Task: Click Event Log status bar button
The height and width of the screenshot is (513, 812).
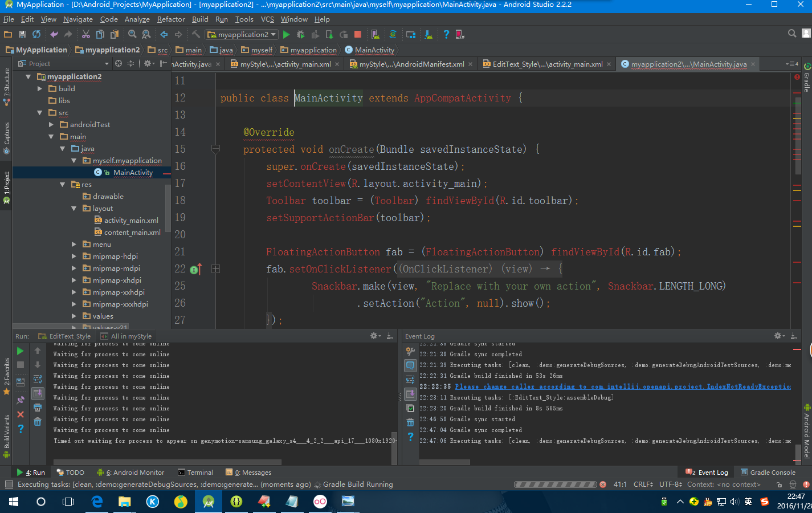Action: (x=707, y=473)
